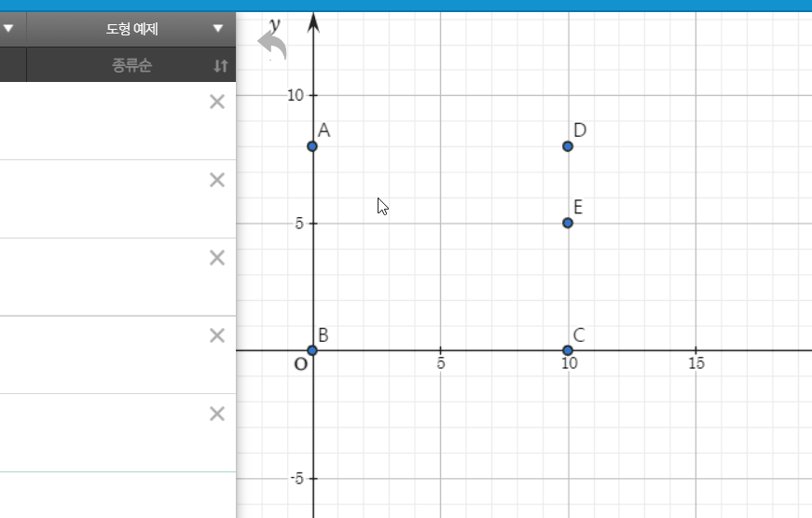
Task: Delete the fifth expression row with X
Action: [x=217, y=414]
